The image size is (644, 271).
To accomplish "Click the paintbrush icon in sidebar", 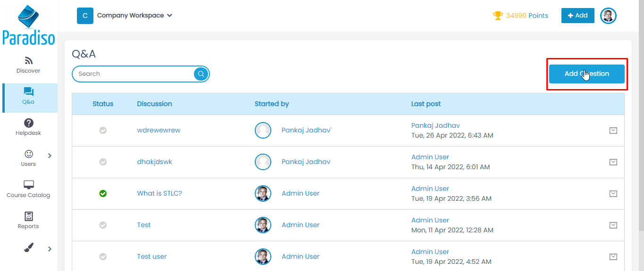I will click(x=28, y=248).
